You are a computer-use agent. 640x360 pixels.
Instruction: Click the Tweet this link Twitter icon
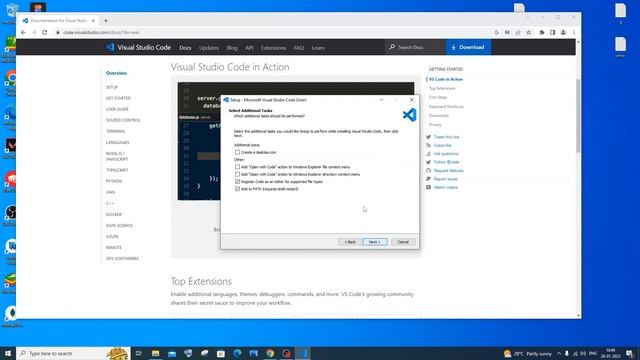pos(428,137)
